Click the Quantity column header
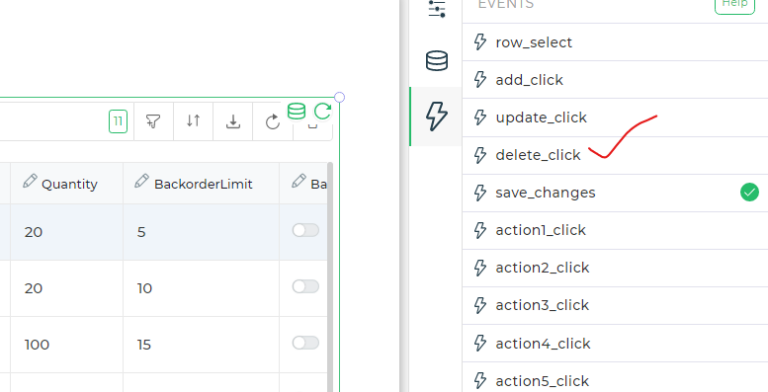This screenshot has width=768, height=392. (67, 183)
